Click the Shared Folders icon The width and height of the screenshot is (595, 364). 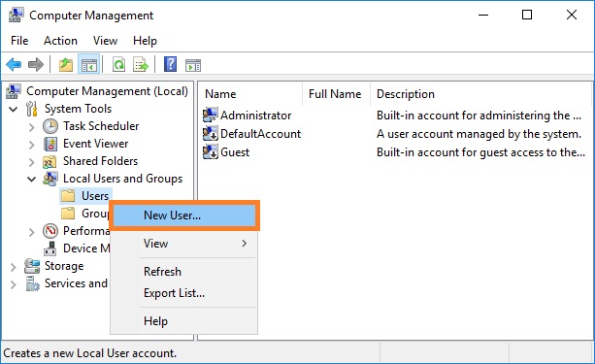pos(50,162)
